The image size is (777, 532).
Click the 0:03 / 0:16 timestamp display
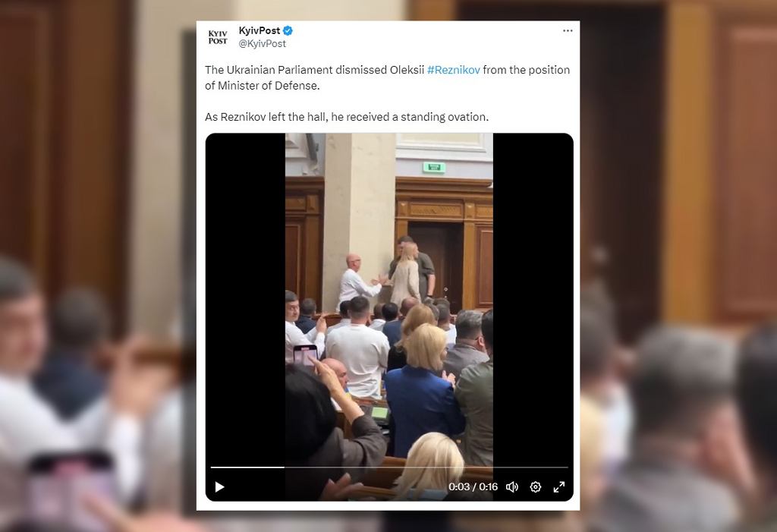[x=473, y=487]
